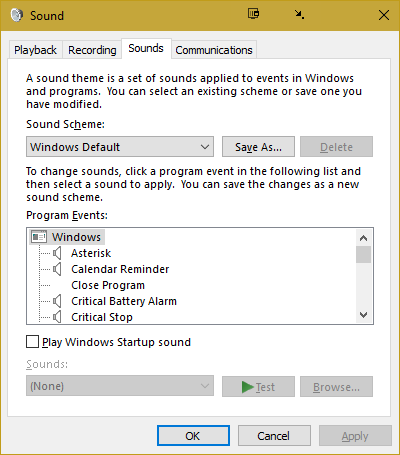Click the speaker icon beside Critical Battery Alarm

coord(57,301)
